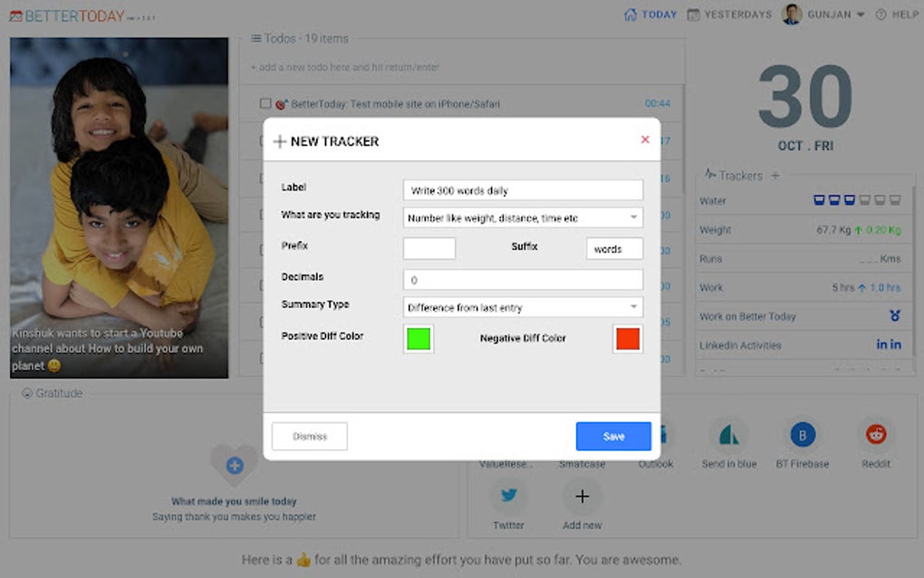
Task: Open the Work tracker row
Action: pos(800,287)
